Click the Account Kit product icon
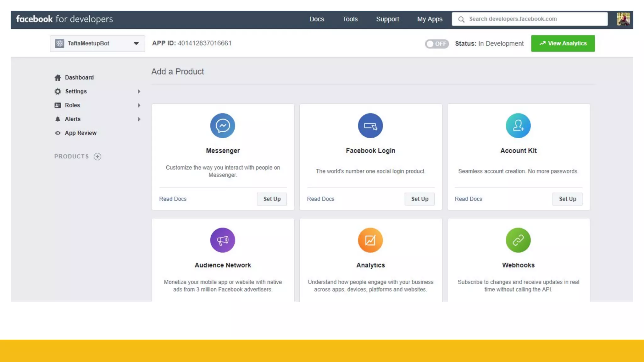 [x=518, y=126]
